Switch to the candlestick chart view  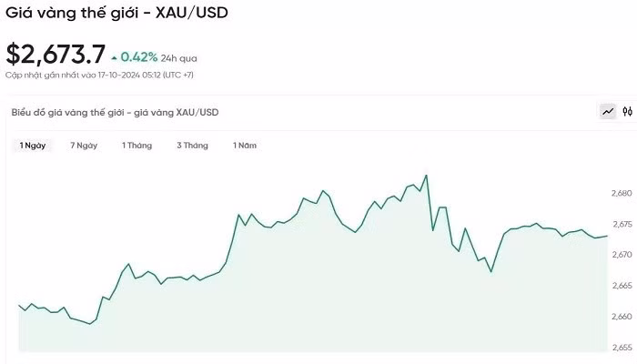tap(627, 111)
